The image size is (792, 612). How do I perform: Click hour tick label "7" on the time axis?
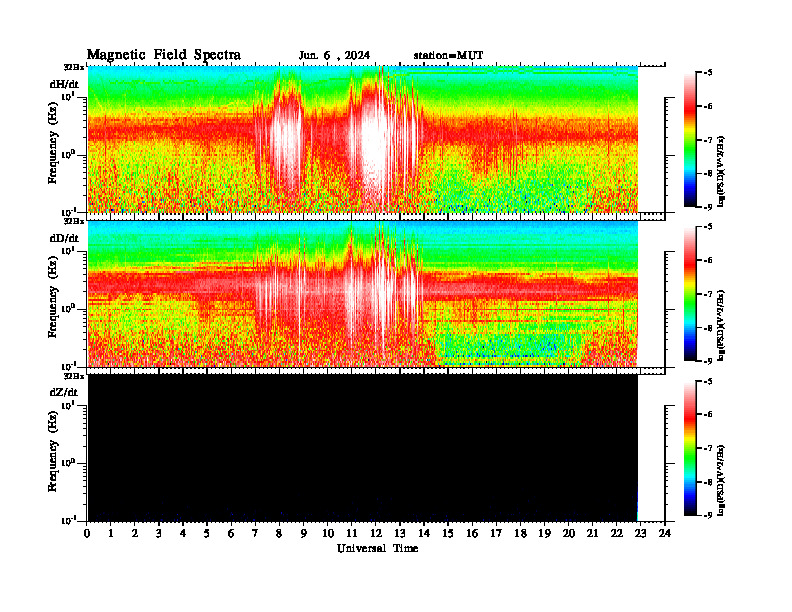pyautogui.click(x=255, y=534)
